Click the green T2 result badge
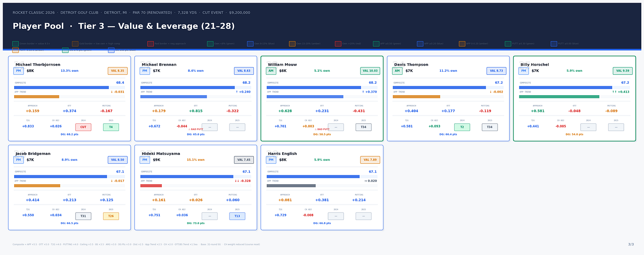Screen dimensions: 644x255 coord(462,127)
